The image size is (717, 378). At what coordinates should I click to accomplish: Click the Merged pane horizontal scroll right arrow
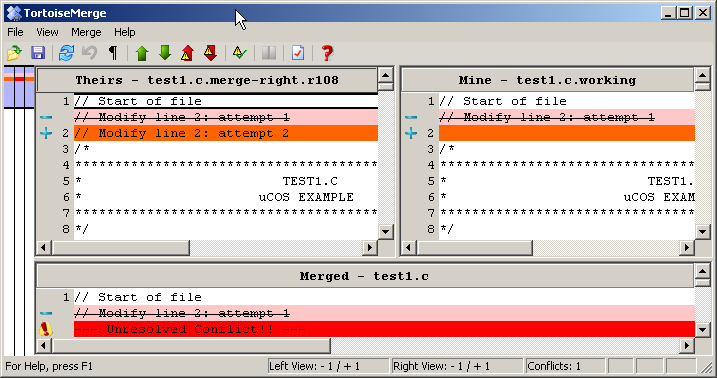click(686, 345)
